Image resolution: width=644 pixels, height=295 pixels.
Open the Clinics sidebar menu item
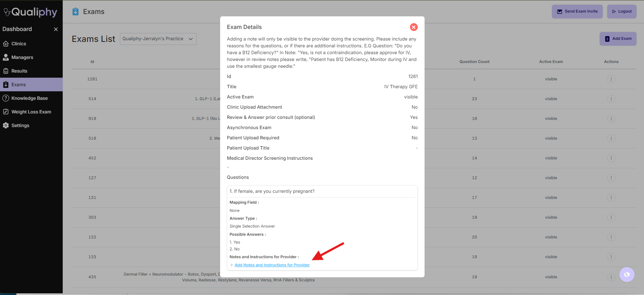coord(18,44)
